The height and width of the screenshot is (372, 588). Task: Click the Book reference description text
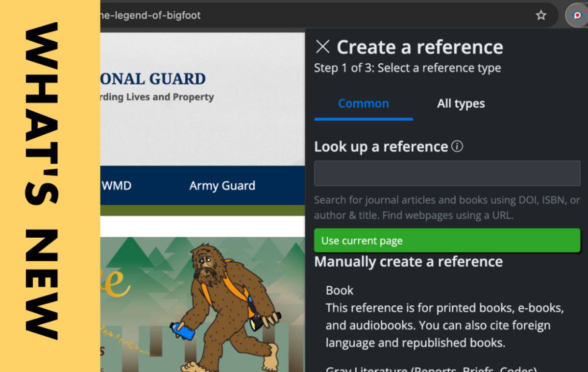point(445,325)
